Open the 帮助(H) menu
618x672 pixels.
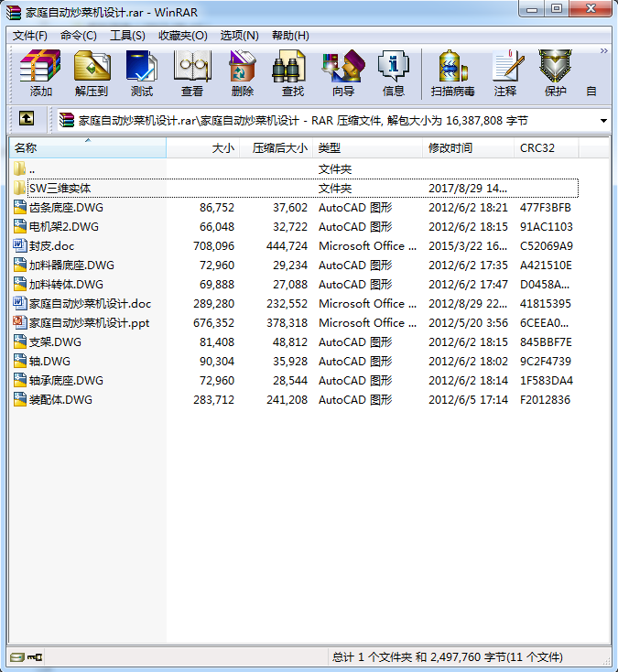290,35
